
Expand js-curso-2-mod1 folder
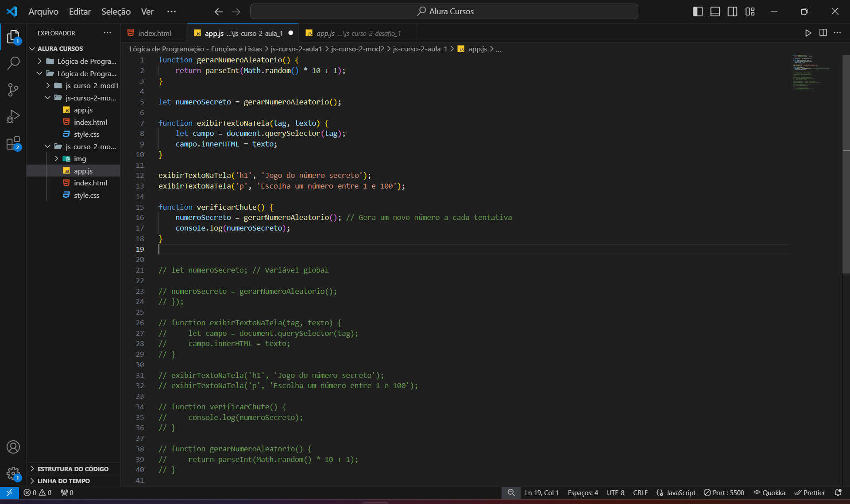tap(73, 85)
